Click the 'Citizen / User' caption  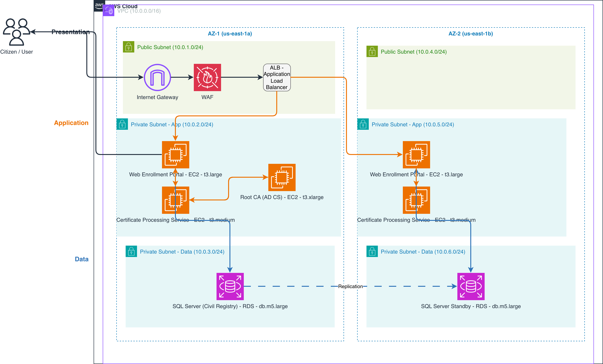[x=16, y=52]
